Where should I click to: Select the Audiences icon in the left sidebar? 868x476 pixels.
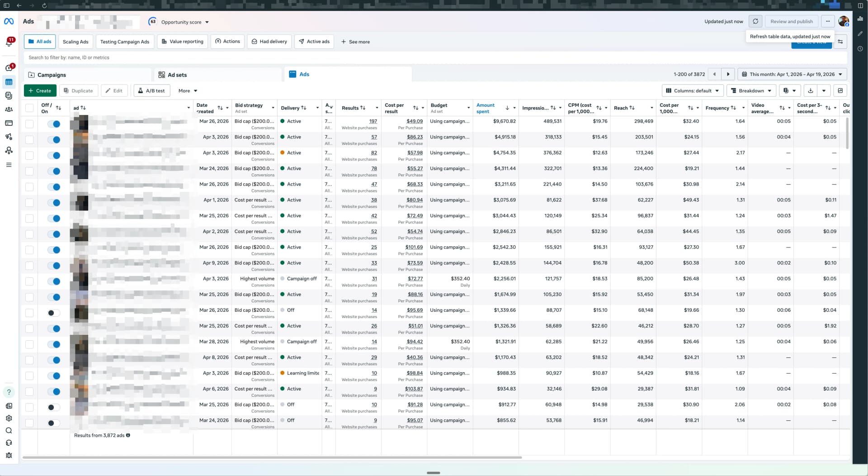(9, 109)
